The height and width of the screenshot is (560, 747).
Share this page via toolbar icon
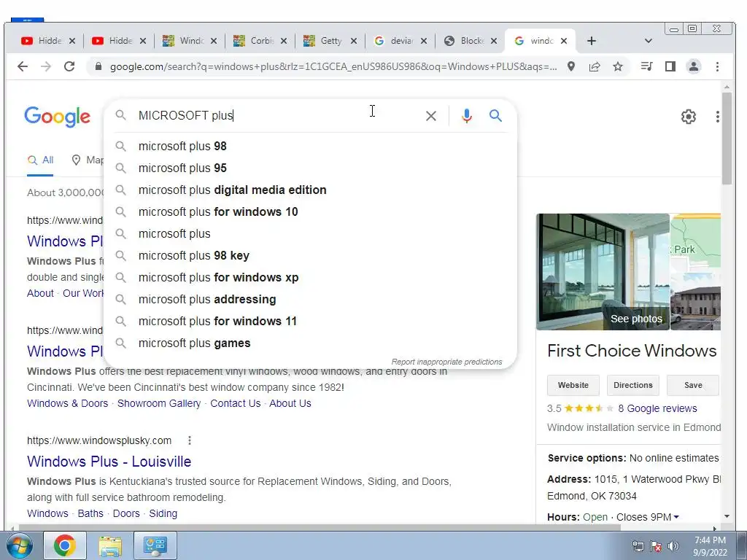point(594,66)
